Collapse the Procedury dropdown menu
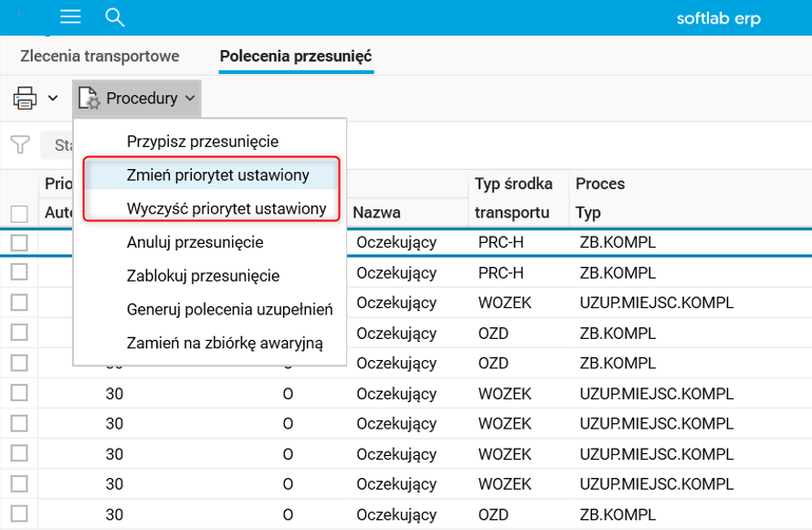 189,98
